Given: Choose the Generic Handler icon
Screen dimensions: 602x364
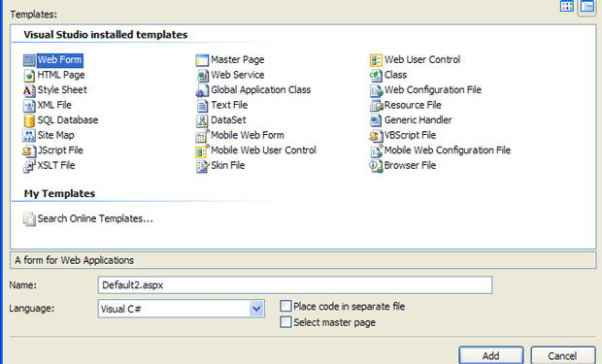Looking at the screenshot, I should click(376, 120).
